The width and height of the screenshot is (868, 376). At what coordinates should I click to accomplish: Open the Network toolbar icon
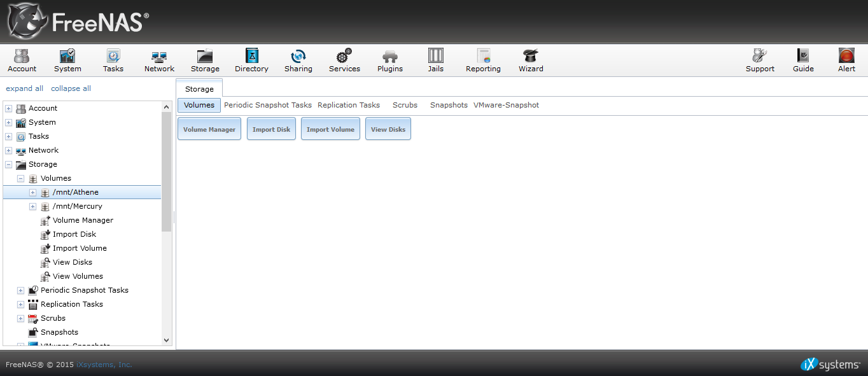click(159, 60)
